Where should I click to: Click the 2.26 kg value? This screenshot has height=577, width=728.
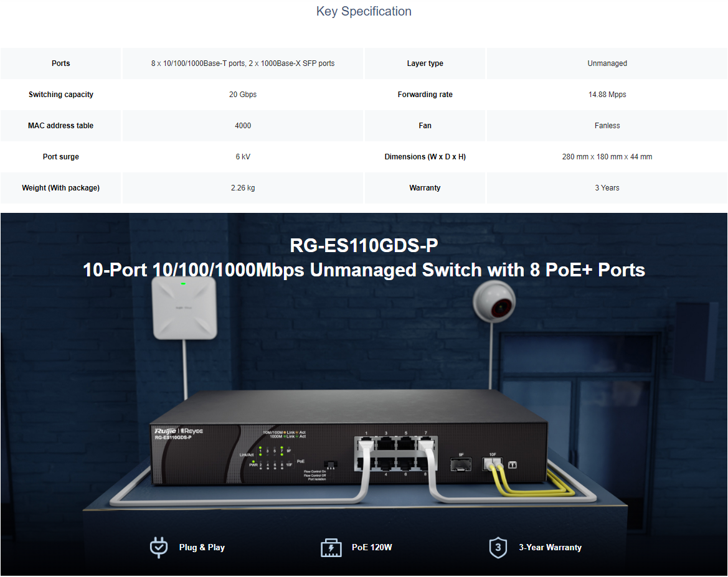click(x=243, y=187)
